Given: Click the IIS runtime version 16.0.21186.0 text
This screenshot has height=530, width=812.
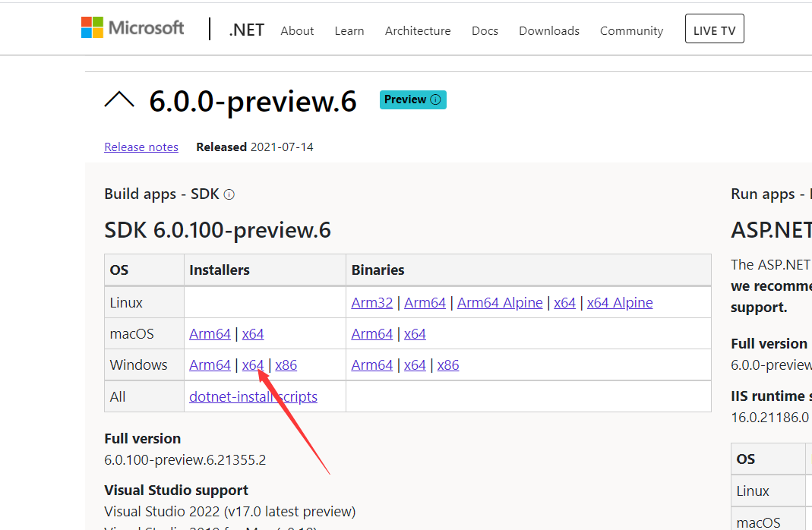Looking at the screenshot, I should pos(769,417).
